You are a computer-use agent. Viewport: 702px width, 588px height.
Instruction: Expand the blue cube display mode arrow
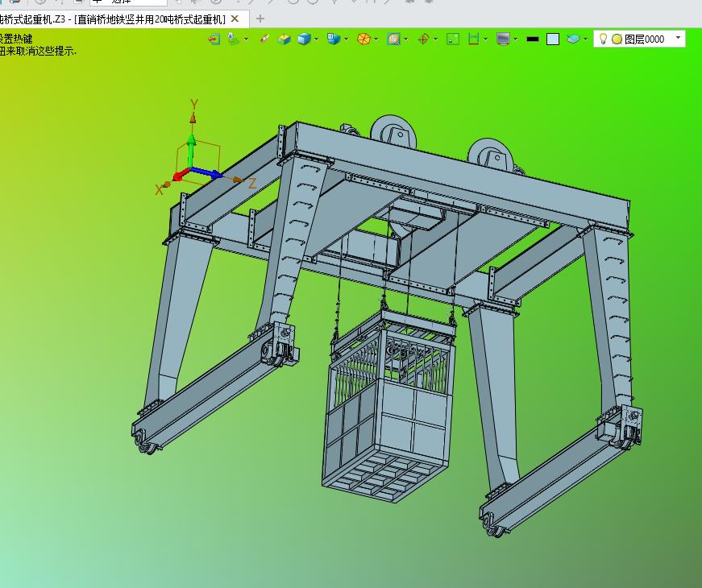(317, 39)
